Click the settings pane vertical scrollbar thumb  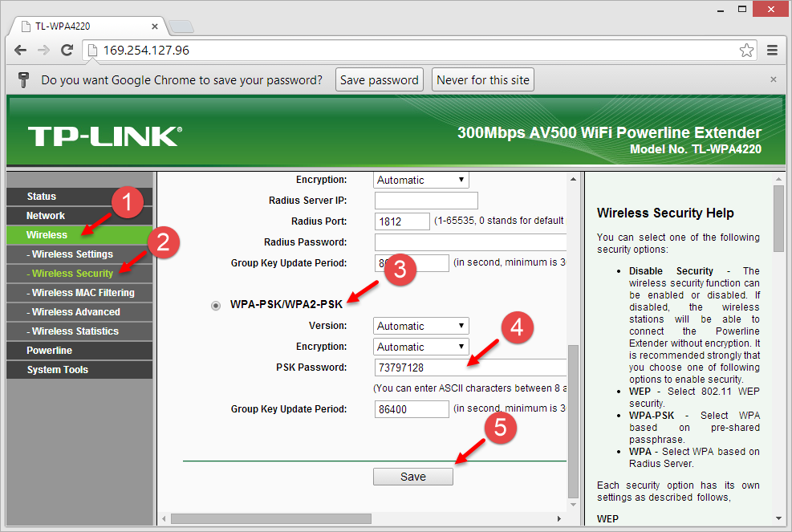573,421
